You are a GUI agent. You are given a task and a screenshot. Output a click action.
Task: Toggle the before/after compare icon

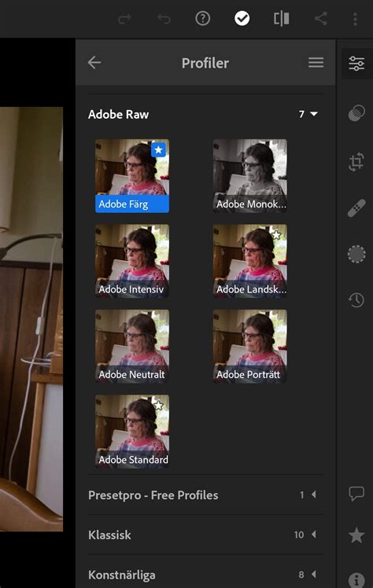tap(282, 18)
